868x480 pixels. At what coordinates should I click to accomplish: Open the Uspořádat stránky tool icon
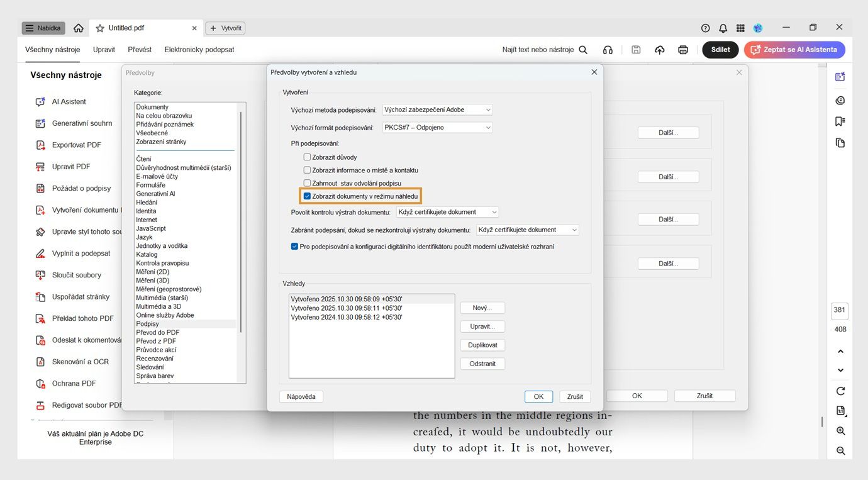[x=40, y=297]
